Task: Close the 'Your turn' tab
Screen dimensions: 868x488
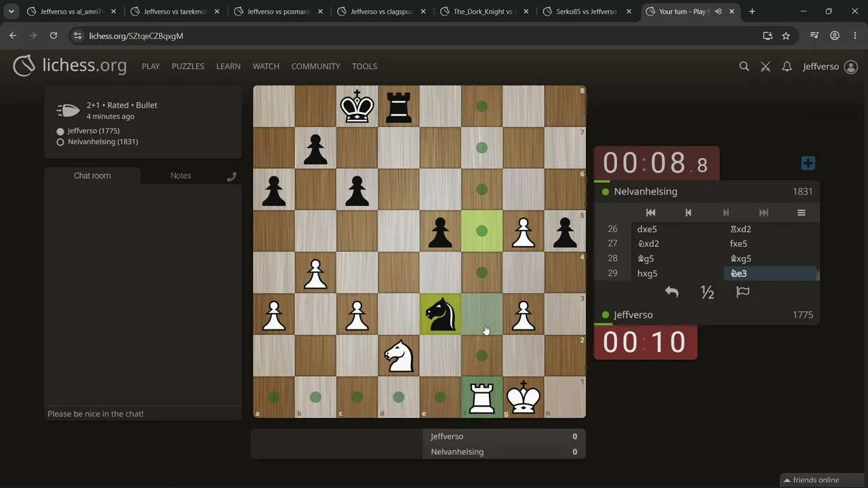Action: 732,12
